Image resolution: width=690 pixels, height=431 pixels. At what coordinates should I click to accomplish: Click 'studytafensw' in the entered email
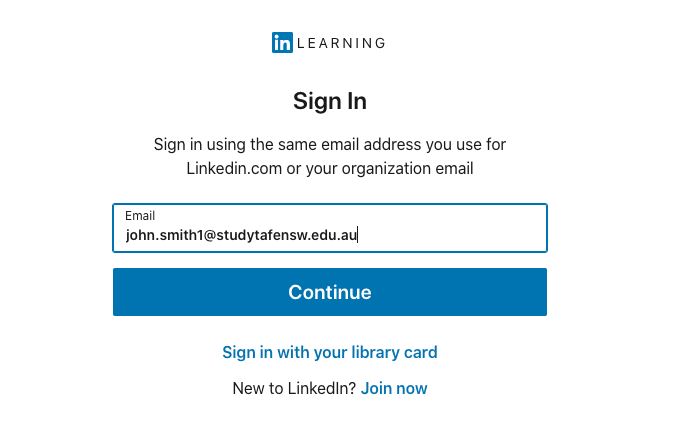[x=260, y=236]
